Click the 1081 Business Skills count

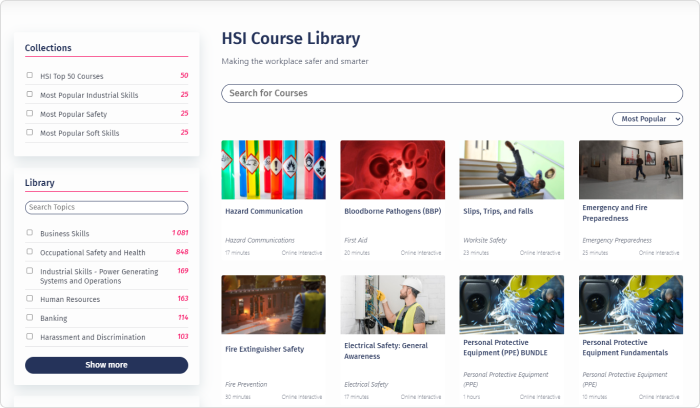click(x=180, y=233)
